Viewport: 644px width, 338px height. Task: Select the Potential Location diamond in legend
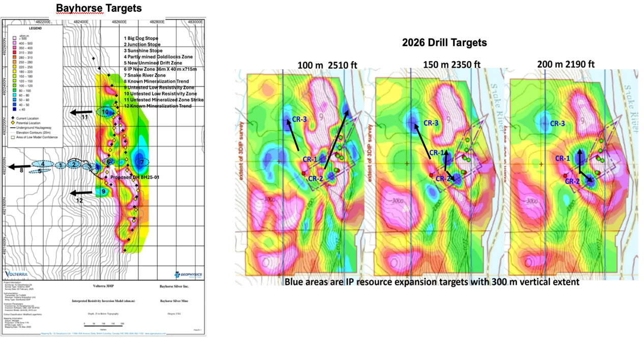(x=14, y=124)
